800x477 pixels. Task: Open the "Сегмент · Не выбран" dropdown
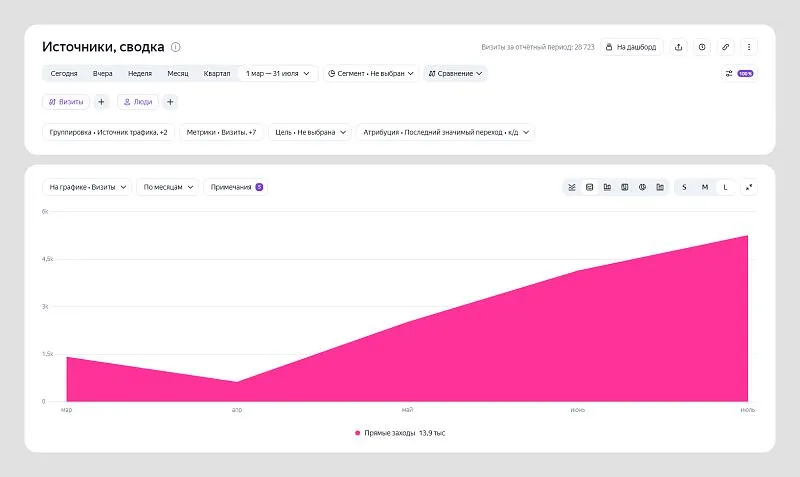370,73
